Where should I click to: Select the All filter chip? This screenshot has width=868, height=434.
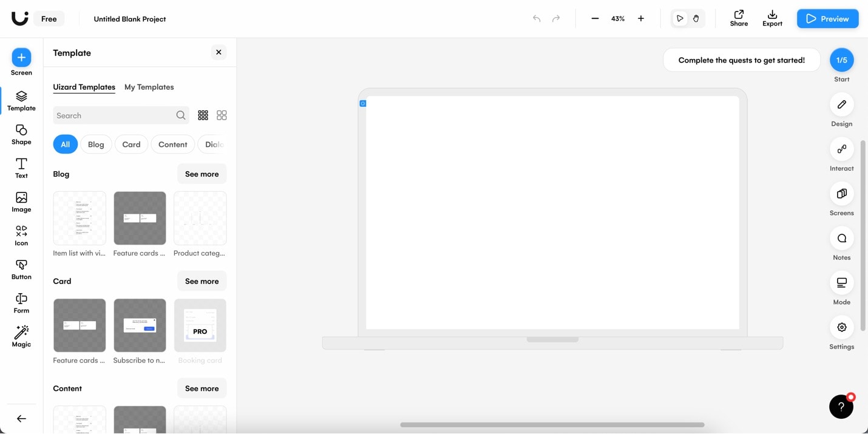[x=65, y=144]
